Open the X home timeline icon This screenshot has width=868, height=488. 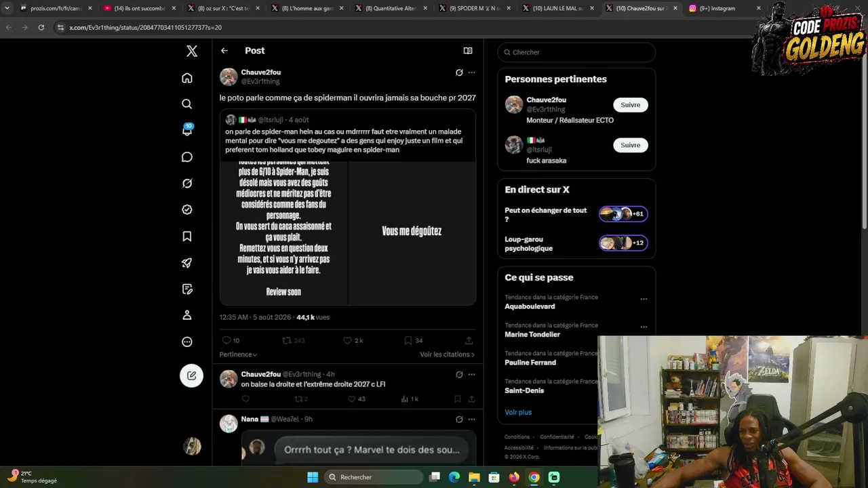coord(187,78)
